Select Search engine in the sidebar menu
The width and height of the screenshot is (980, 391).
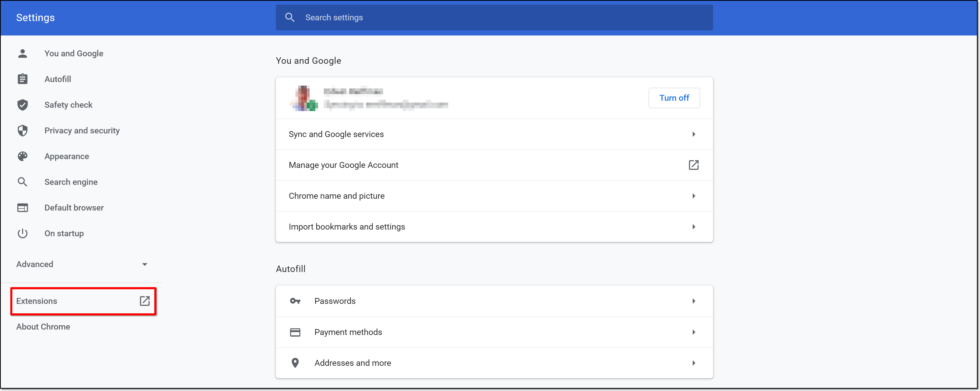(71, 182)
